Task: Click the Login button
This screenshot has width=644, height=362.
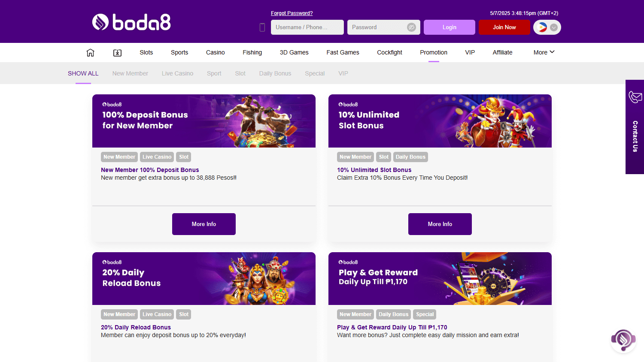Action: click(x=450, y=27)
